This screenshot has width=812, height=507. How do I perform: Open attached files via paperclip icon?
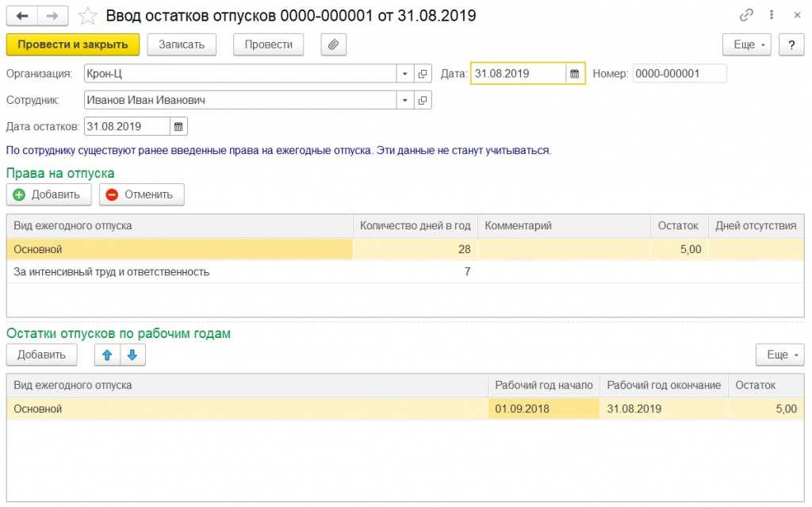(333, 44)
